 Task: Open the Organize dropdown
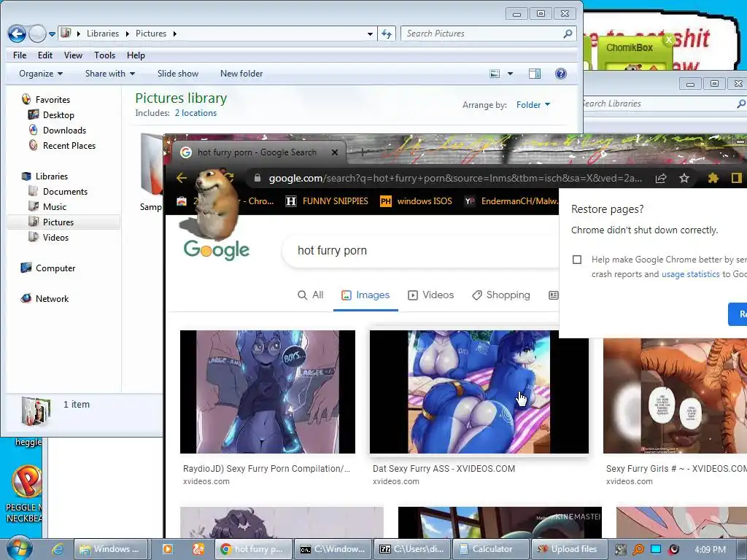point(41,74)
